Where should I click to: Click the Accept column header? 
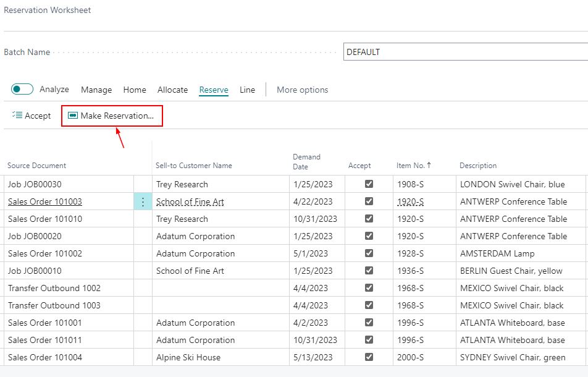pos(359,166)
